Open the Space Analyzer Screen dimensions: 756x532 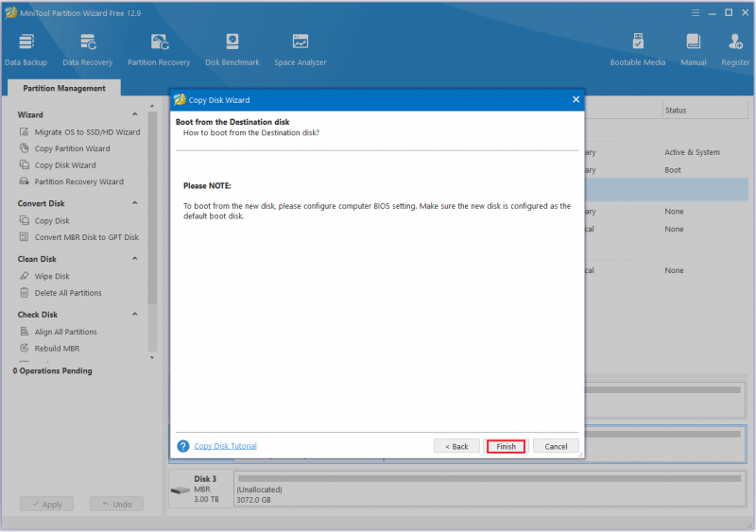click(x=300, y=49)
